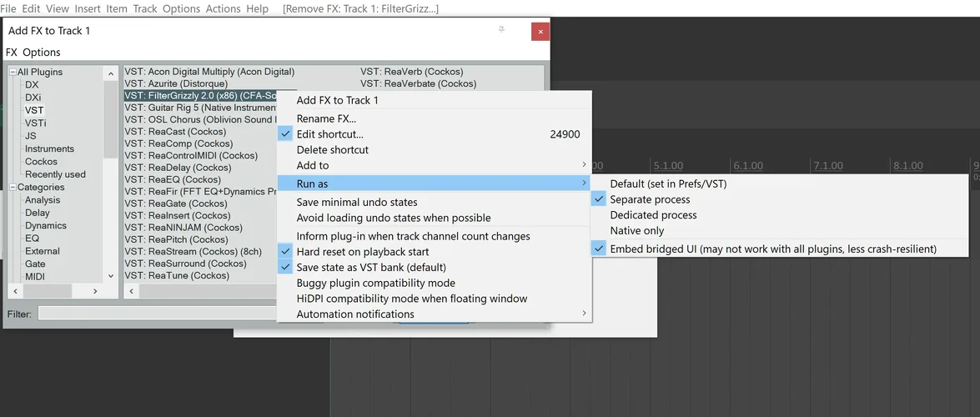This screenshot has width=980, height=417.
Task: Enable HiDPI compatibility mode when floating window
Action: pyautogui.click(x=435, y=299)
